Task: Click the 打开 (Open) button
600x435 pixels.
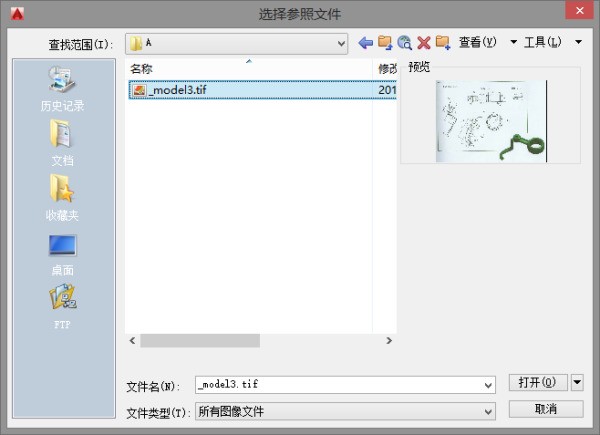Action: tap(538, 383)
